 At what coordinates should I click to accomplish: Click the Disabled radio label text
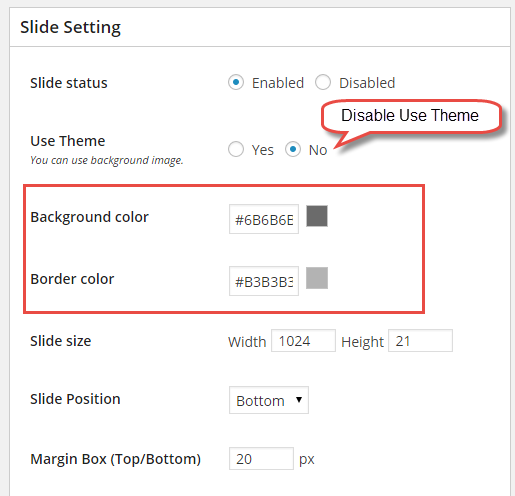pos(367,83)
